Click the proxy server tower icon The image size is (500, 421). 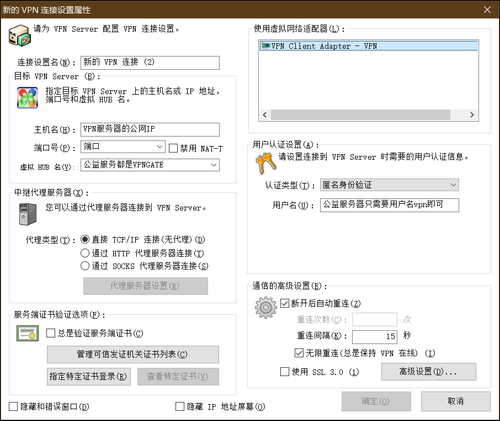(27, 214)
